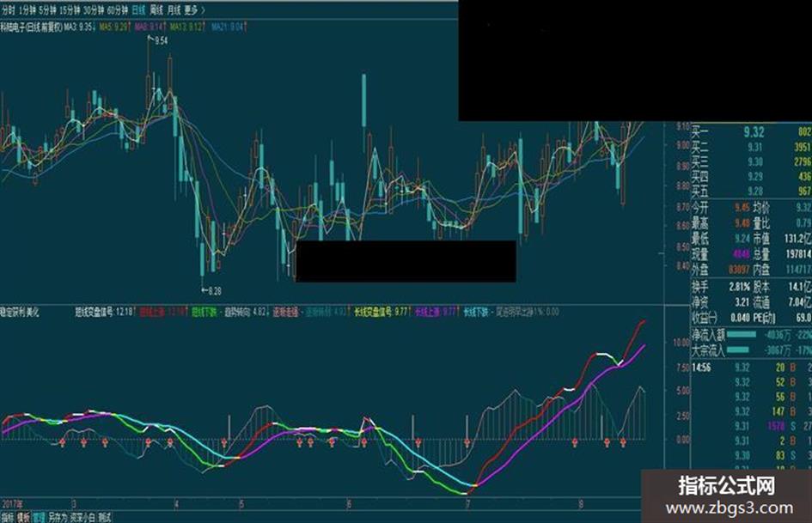
Task: Click the MA5 9.29 moving average label
Action: (114, 27)
